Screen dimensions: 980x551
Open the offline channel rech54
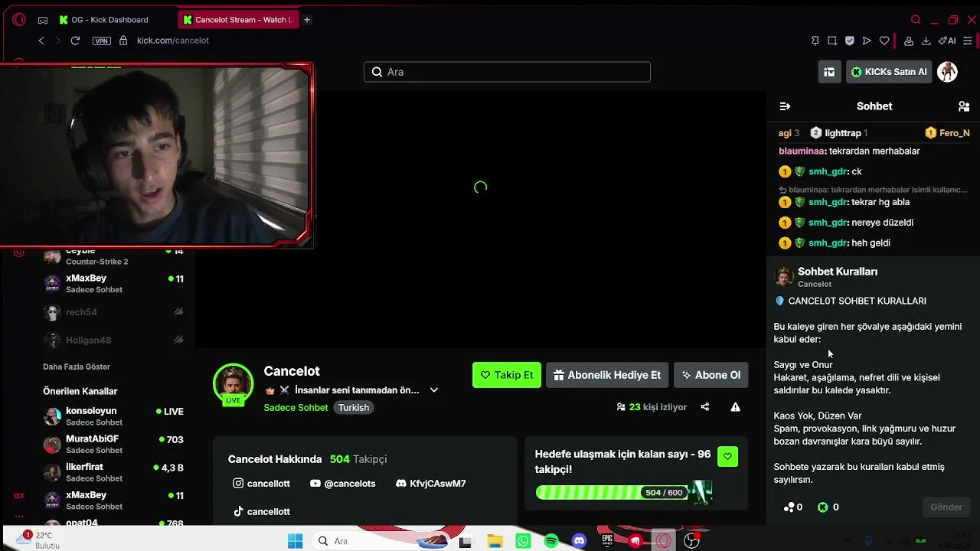(x=113, y=312)
